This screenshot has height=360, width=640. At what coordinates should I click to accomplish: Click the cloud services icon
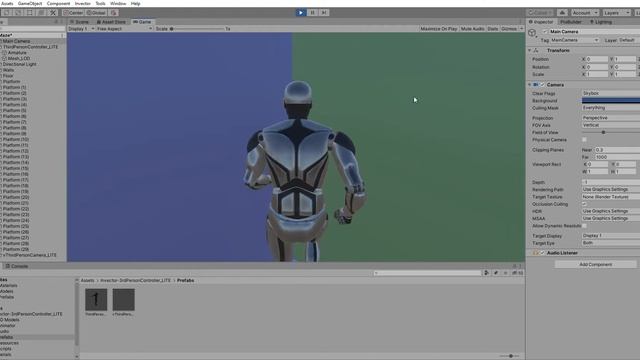click(562, 13)
